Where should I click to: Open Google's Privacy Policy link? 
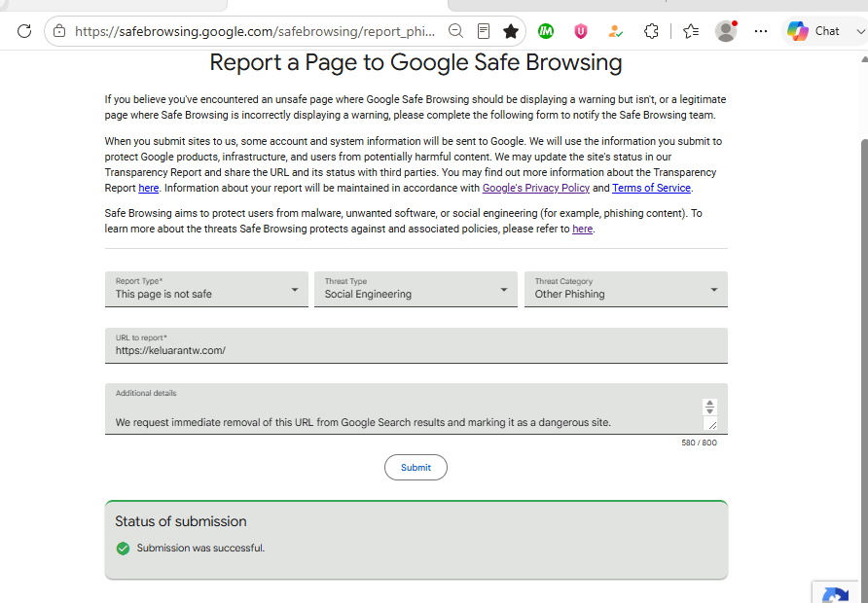click(536, 188)
